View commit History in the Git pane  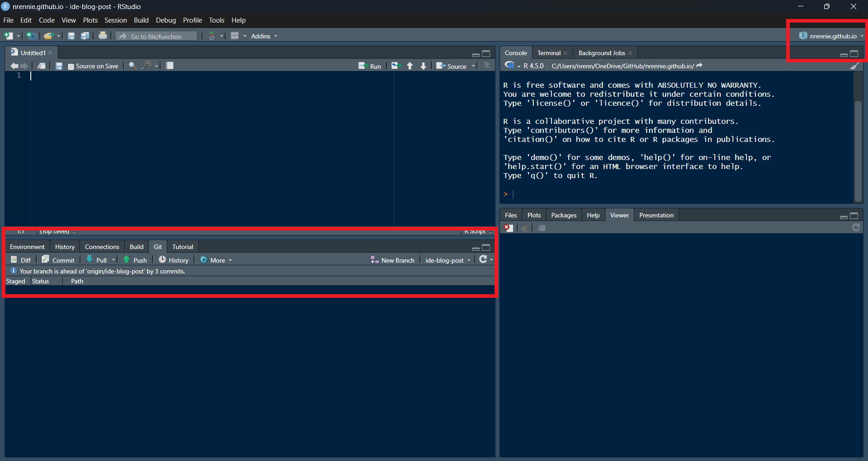tap(173, 260)
